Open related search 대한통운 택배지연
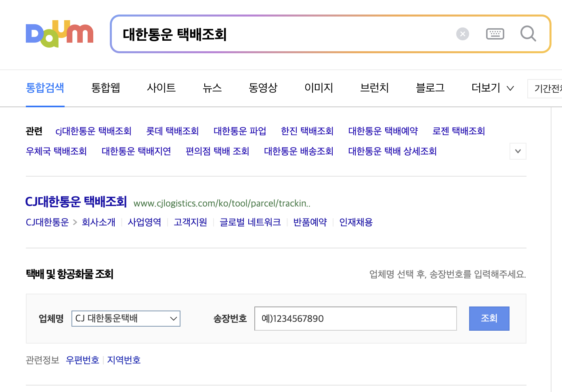The height and width of the screenshot is (392, 562). 136,151
